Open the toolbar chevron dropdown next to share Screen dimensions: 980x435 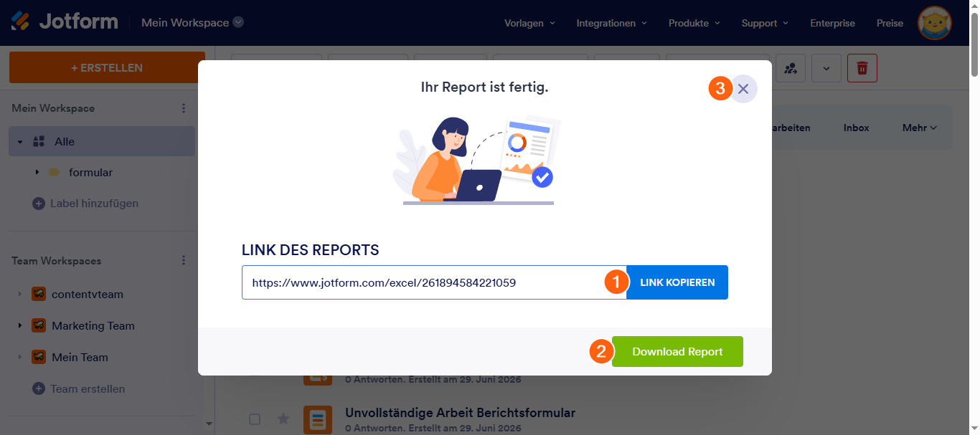[x=826, y=68]
